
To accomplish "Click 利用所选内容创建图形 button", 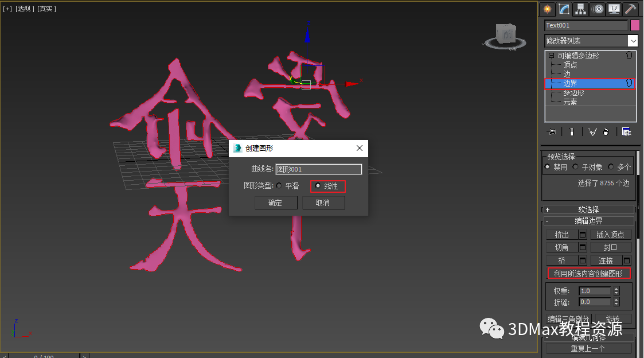I will 588,274.
